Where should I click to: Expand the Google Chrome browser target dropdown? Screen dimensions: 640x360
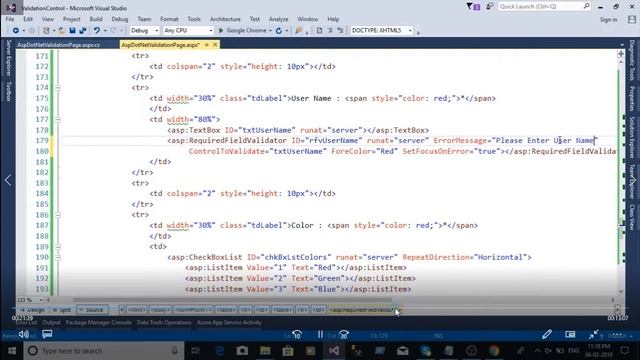point(270,31)
